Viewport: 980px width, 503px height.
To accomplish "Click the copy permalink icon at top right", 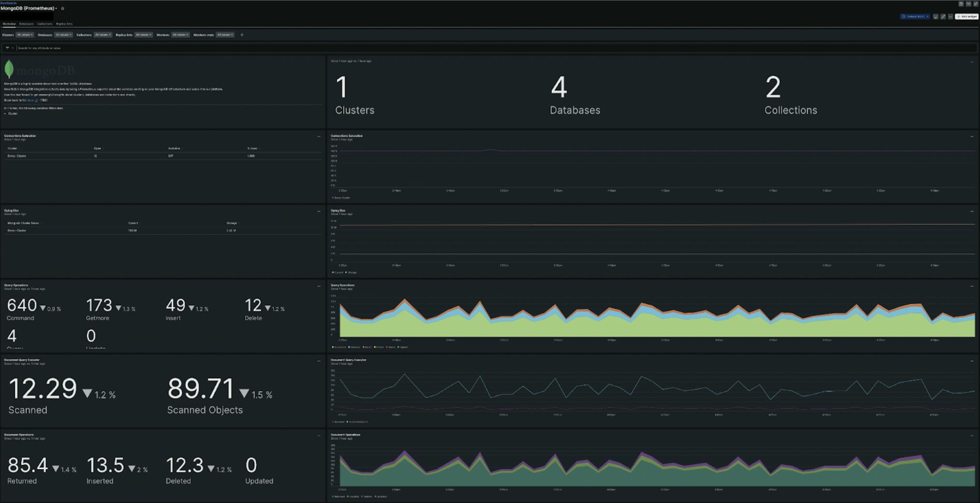I will 976,3.
